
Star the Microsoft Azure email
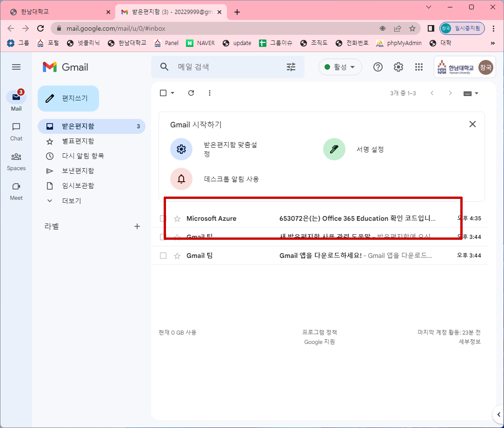click(x=177, y=219)
